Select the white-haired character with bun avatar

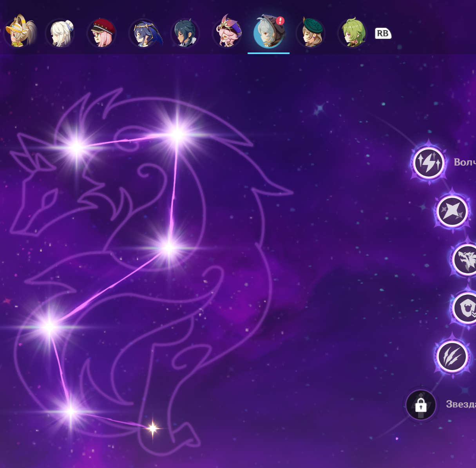tap(60, 33)
